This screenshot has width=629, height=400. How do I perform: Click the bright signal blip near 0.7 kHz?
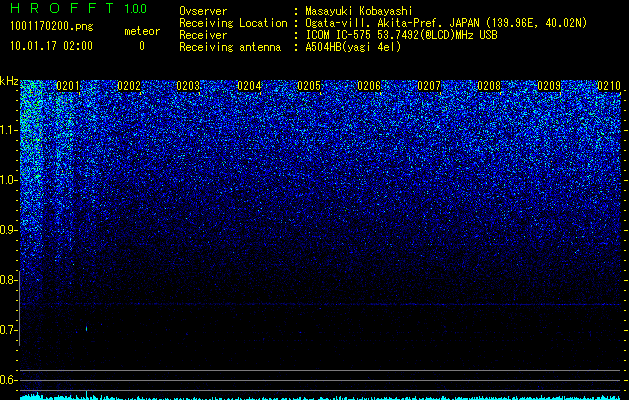coord(86,329)
